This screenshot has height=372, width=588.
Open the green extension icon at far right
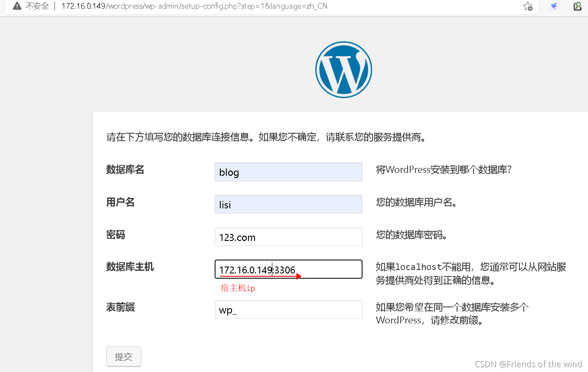(578, 6)
